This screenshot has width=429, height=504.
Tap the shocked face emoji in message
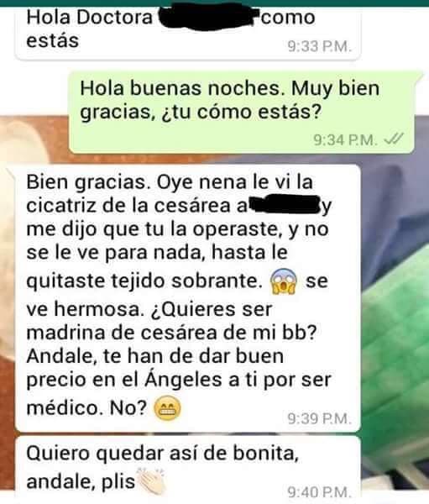[284, 282]
